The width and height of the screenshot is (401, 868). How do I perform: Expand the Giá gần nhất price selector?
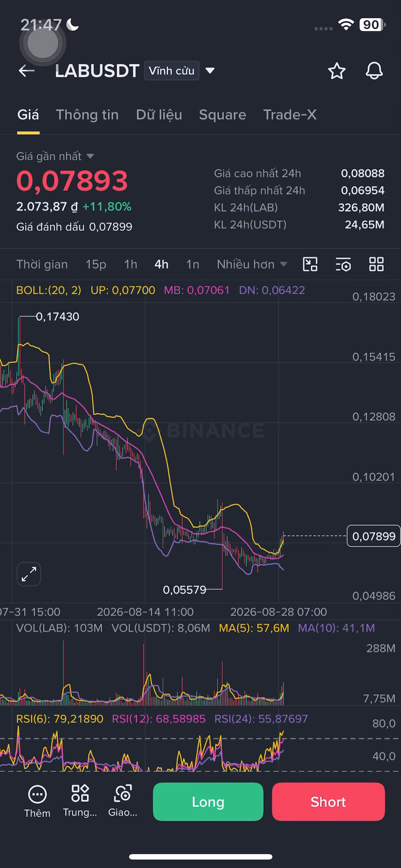click(x=55, y=156)
